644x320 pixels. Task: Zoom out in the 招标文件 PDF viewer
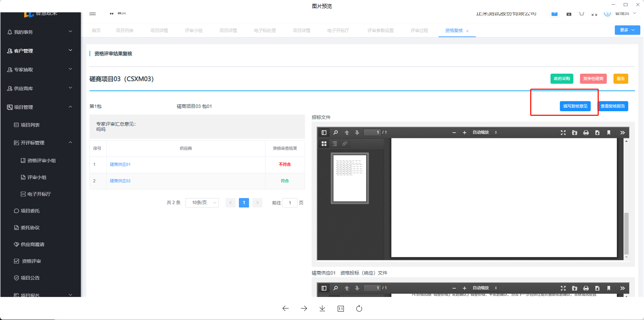[x=454, y=132]
